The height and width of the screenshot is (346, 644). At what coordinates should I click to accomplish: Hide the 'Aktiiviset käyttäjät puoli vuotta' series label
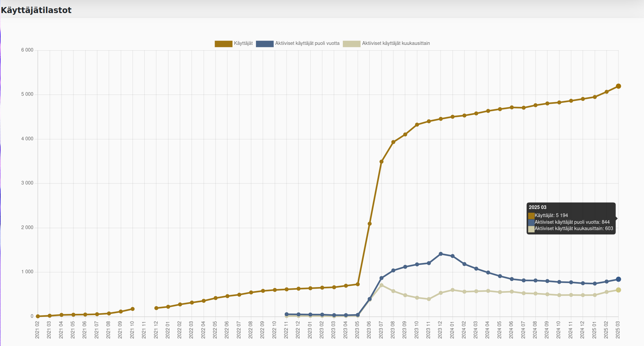[307, 43]
